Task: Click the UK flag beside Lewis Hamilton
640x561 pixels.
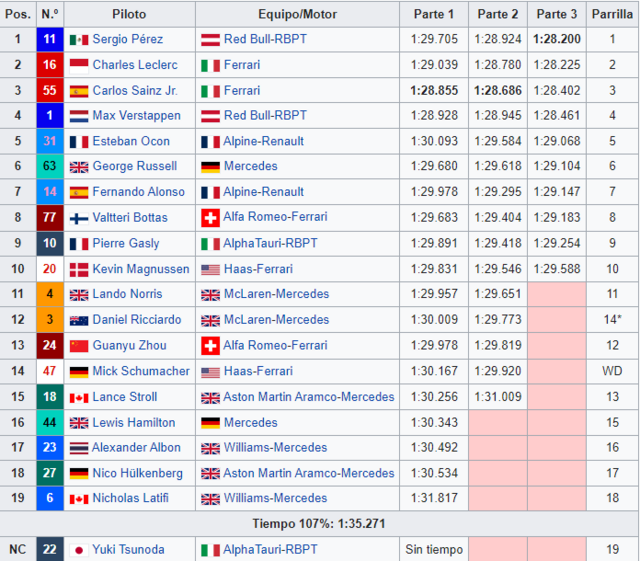Action: click(x=79, y=423)
